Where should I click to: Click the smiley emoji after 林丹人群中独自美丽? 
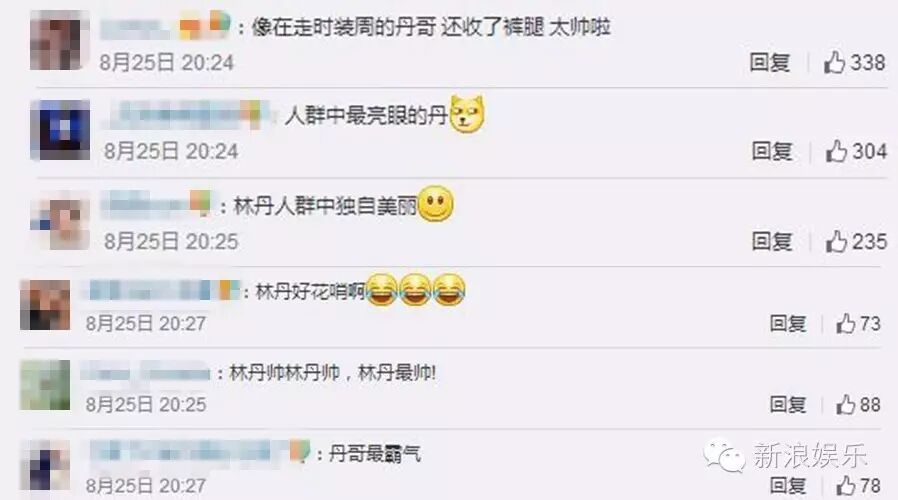(436, 204)
